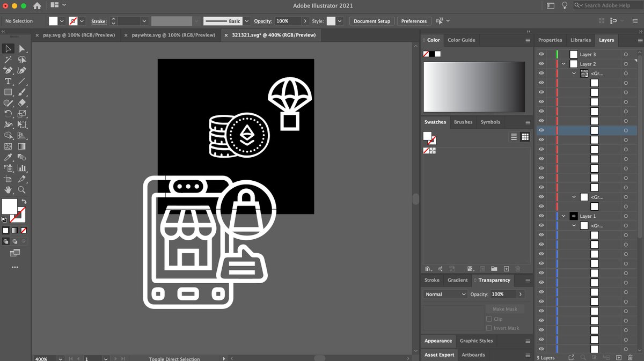
Task: Select the Eraser tool
Action: [22, 103]
